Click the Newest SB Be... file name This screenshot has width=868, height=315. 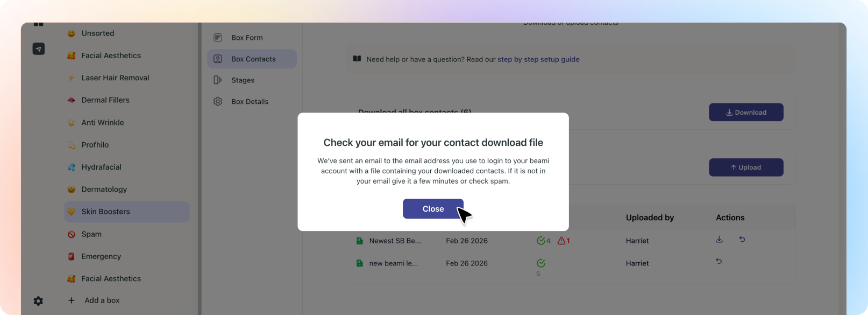click(395, 241)
